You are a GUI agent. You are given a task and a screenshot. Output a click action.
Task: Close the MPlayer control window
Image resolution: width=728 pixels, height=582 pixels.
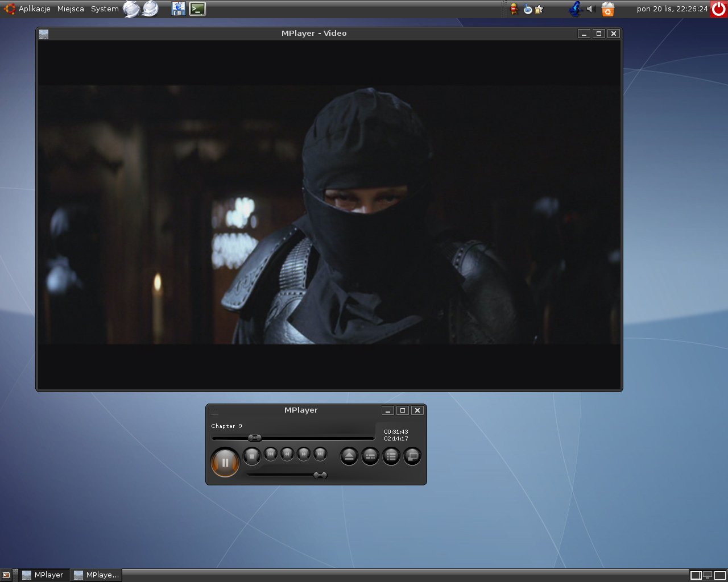coord(417,410)
